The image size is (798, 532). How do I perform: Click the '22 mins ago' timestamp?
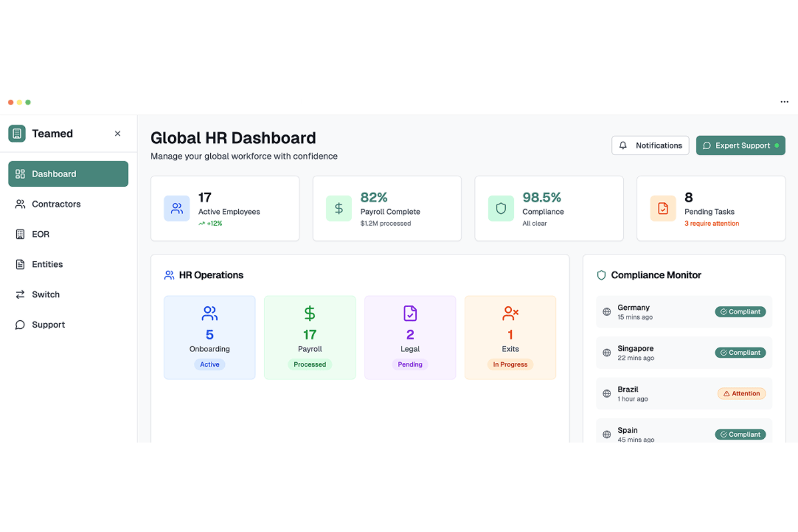636,358
